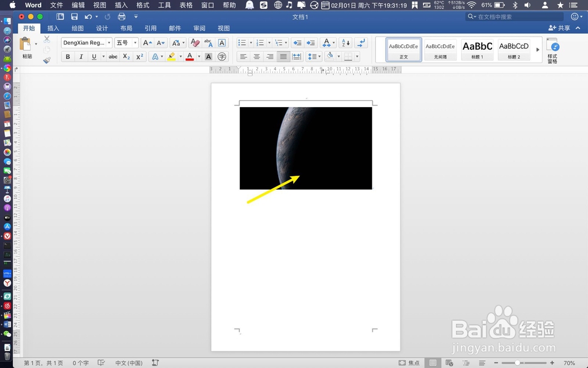This screenshot has height=368, width=588.
Task: Align text left
Action: [x=243, y=57]
